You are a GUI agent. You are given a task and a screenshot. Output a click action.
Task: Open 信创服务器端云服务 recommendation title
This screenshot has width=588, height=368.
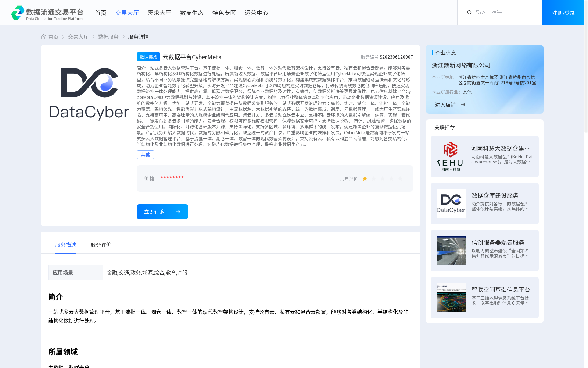point(498,243)
